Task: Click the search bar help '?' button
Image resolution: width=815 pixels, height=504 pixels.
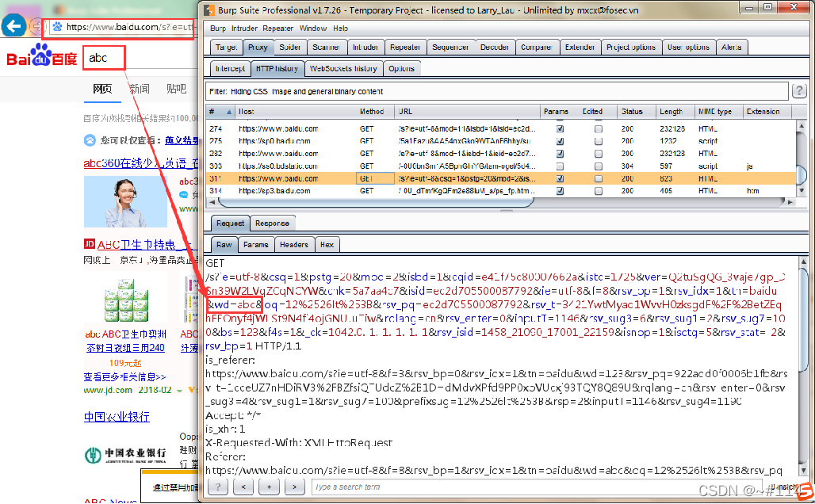Action: [218, 487]
